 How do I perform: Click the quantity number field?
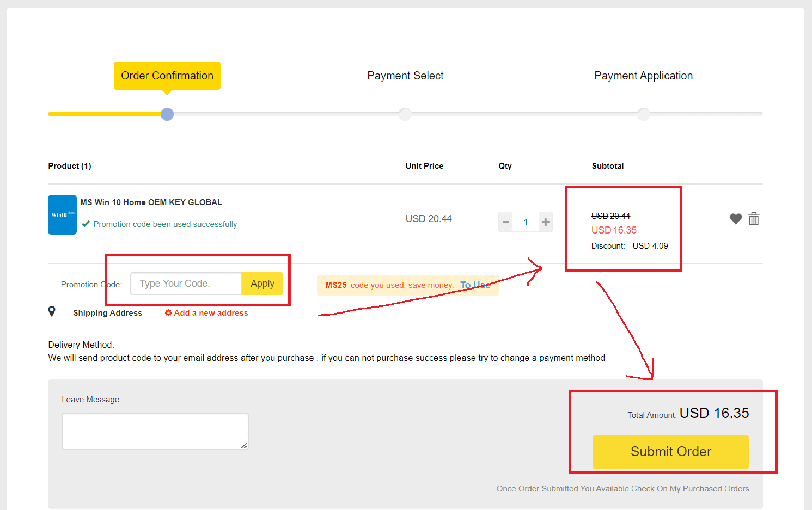coord(526,222)
